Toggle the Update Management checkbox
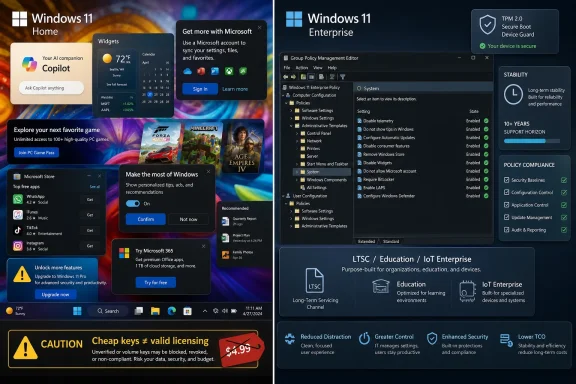 pyautogui.click(x=507, y=218)
